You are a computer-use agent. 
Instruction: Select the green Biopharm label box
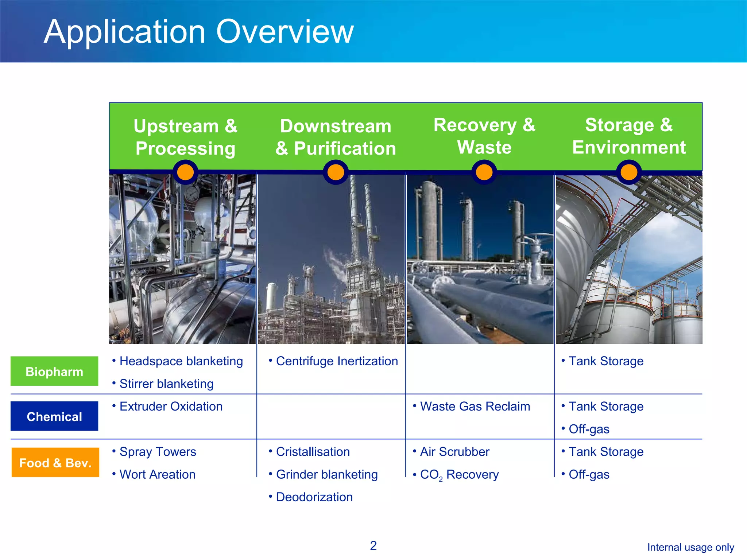click(54, 371)
